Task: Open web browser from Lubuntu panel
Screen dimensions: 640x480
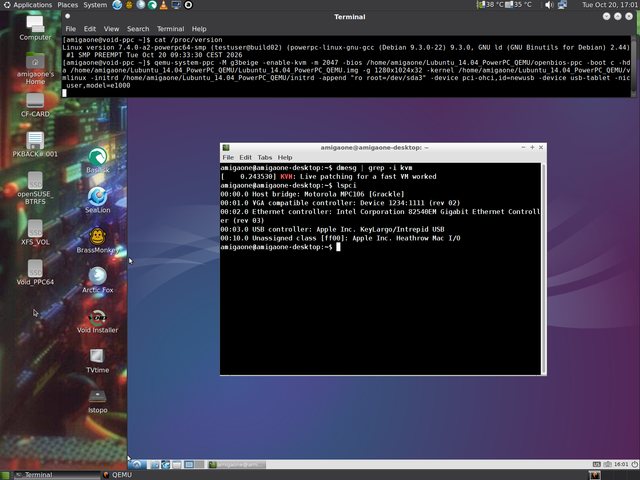Action: tap(165, 464)
